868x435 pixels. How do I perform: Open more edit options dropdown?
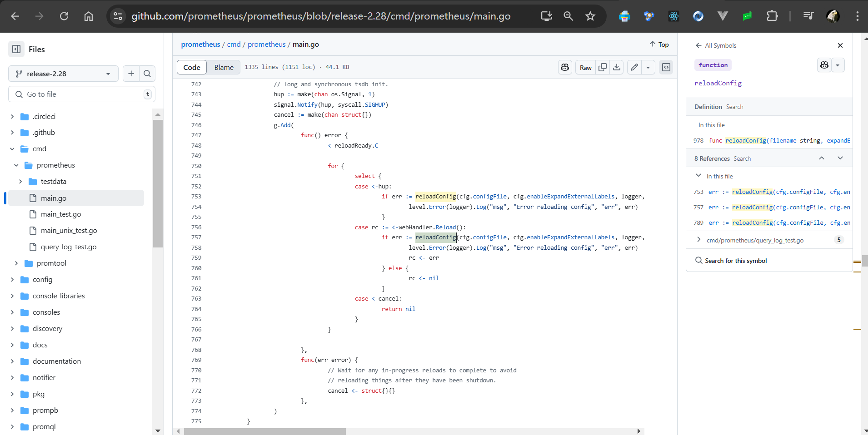pos(648,67)
